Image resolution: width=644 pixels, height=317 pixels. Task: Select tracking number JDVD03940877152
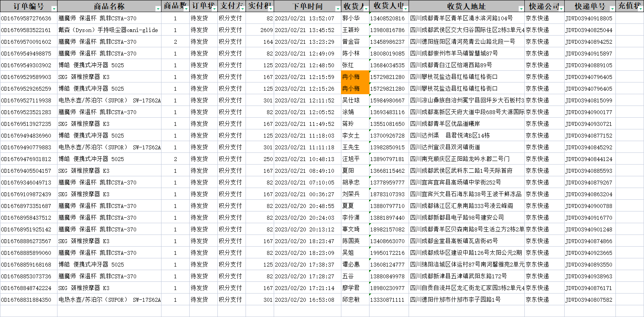pyautogui.click(x=590, y=136)
